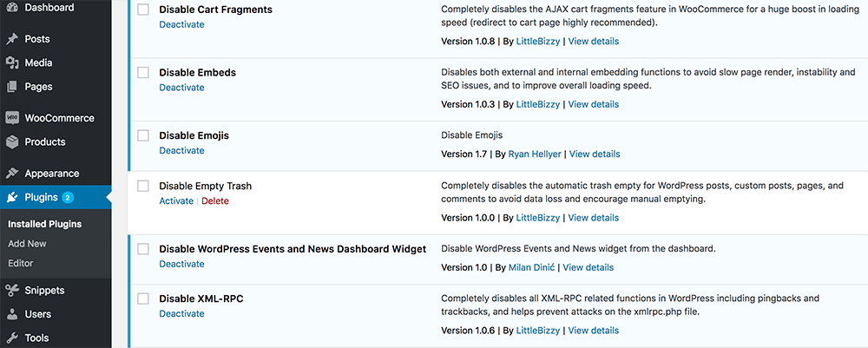Toggle the Disable XML-RPC checkbox
Screen dimensions: 868x348
143,299
